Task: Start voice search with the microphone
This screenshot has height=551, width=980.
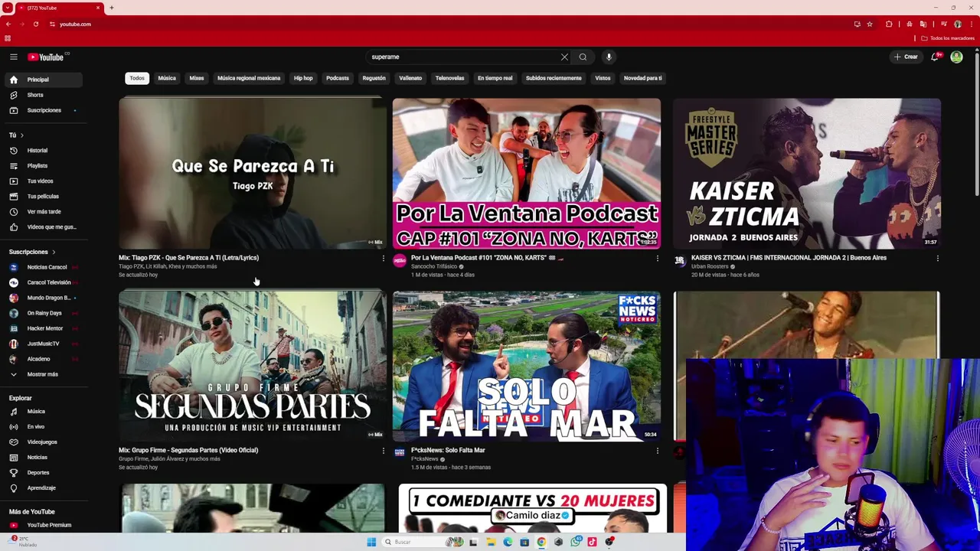Action: coord(609,57)
